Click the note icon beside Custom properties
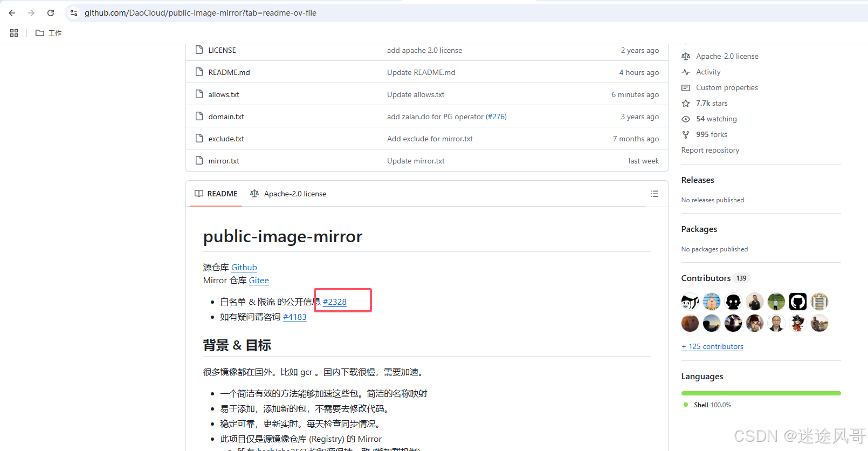The height and width of the screenshot is (451, 868). [686, 87]
